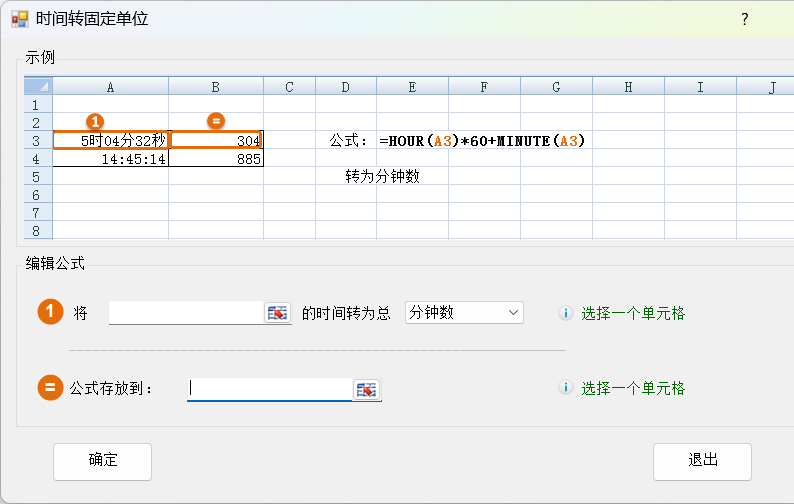Open the 分钟数 unit dropdown
794x504 pixels.
coord(464,313)
